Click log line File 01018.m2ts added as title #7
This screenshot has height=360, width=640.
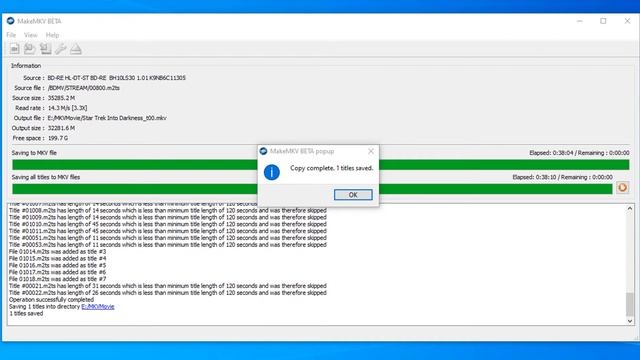(58, 279)
